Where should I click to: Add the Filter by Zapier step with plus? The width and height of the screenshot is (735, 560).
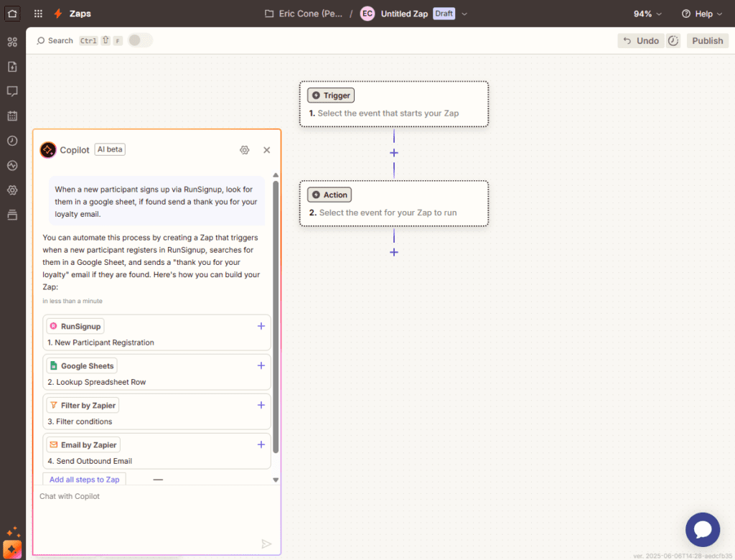coord(261,405)
